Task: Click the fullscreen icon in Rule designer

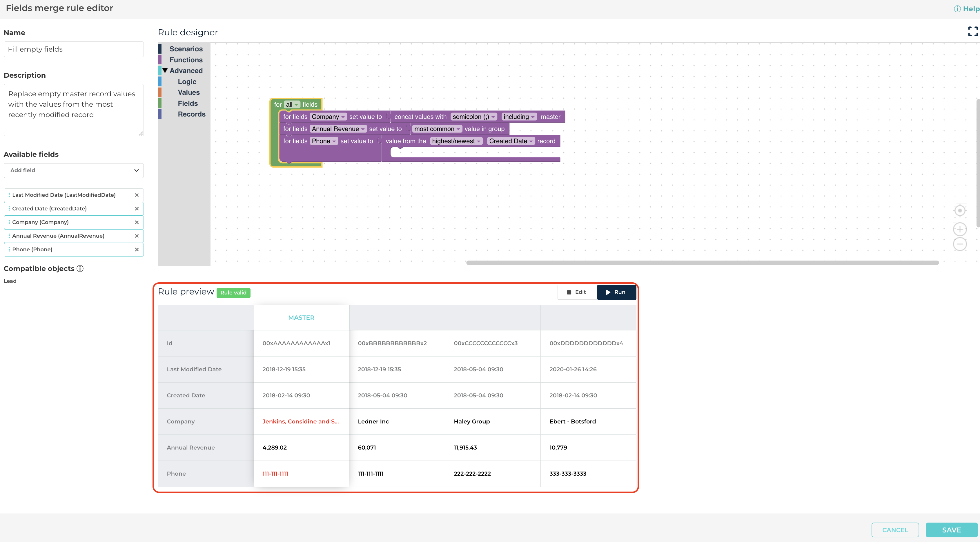Action: tap(972, 31)
